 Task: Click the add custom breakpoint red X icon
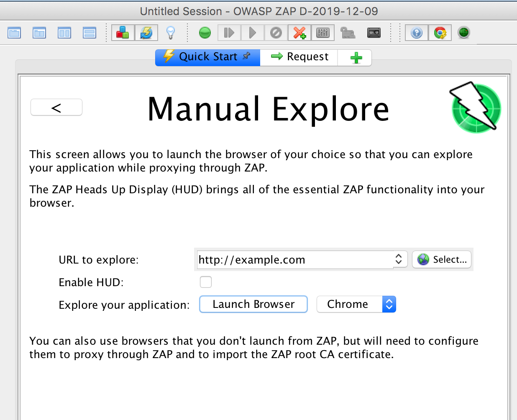click(299, 32)
